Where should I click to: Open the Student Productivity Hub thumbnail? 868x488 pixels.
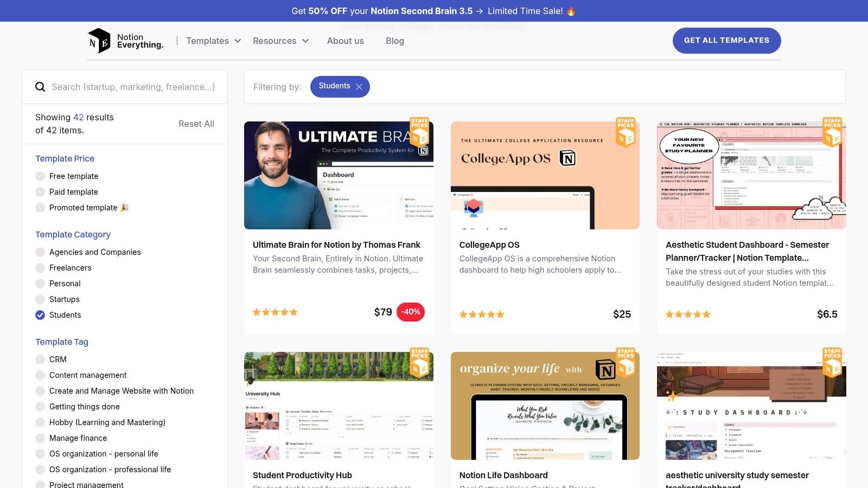(339, 406)
